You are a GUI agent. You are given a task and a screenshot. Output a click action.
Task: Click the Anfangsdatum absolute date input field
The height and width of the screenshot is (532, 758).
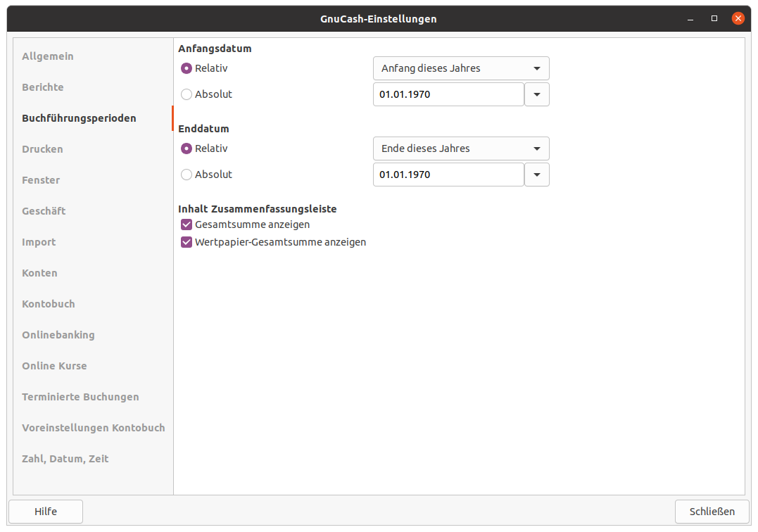point(448,94)
